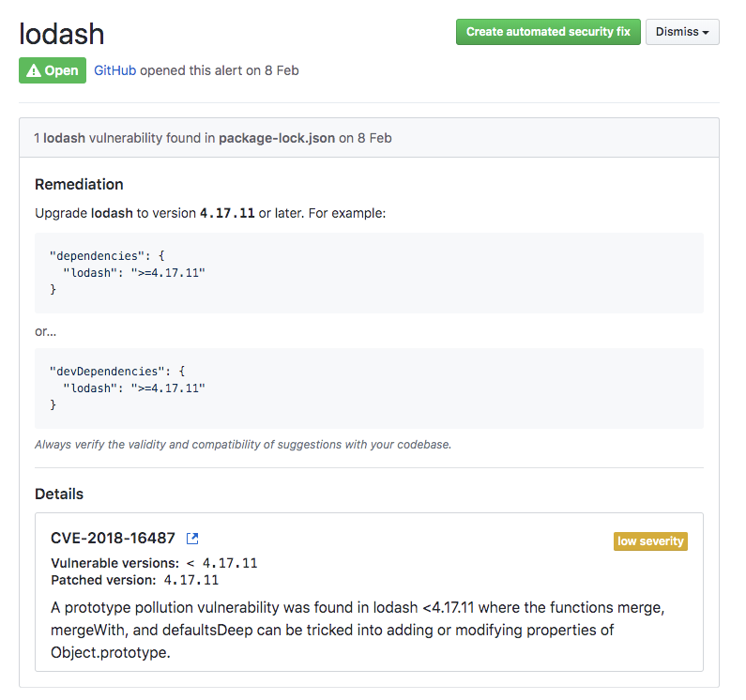Click the CVE-2018-16487 identifier text
Image resolution: width=746 pixels, height=700 pixels.
coord(113,539)
